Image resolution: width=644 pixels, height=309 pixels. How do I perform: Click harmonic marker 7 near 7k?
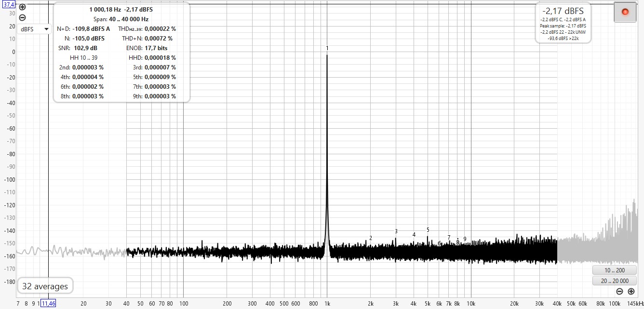449,238
